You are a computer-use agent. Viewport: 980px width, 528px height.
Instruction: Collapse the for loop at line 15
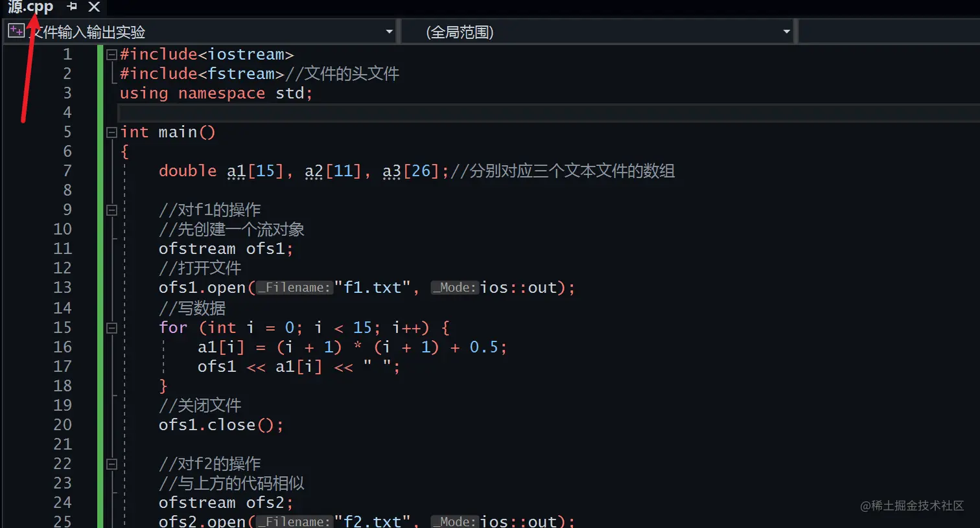point(111,328)
